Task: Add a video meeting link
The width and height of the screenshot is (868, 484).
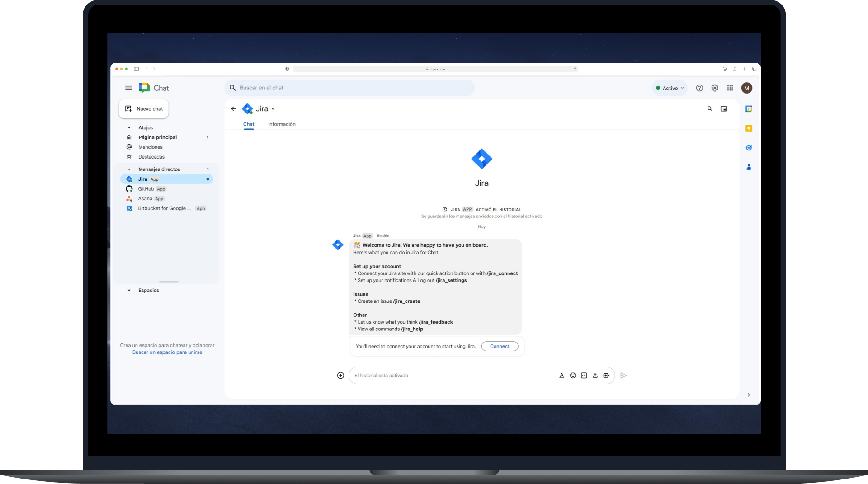Action: 606,376
